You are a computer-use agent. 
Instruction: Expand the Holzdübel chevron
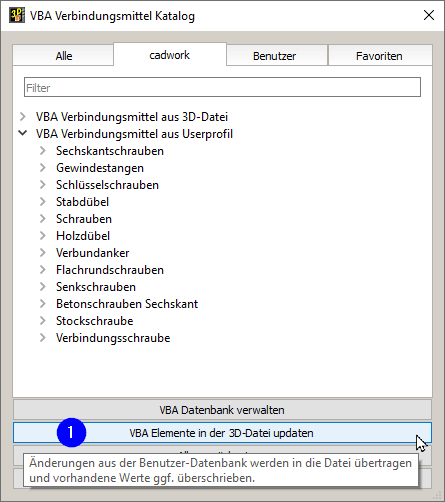pos(43,236)
